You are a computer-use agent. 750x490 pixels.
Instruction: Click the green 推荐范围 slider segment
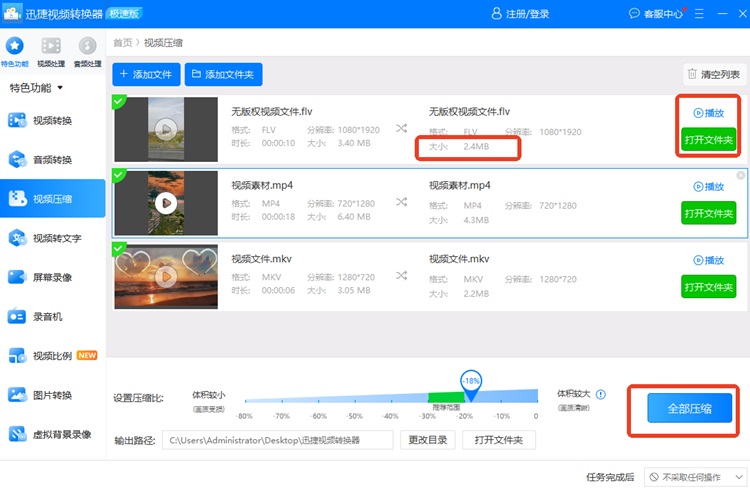[446, 397]
